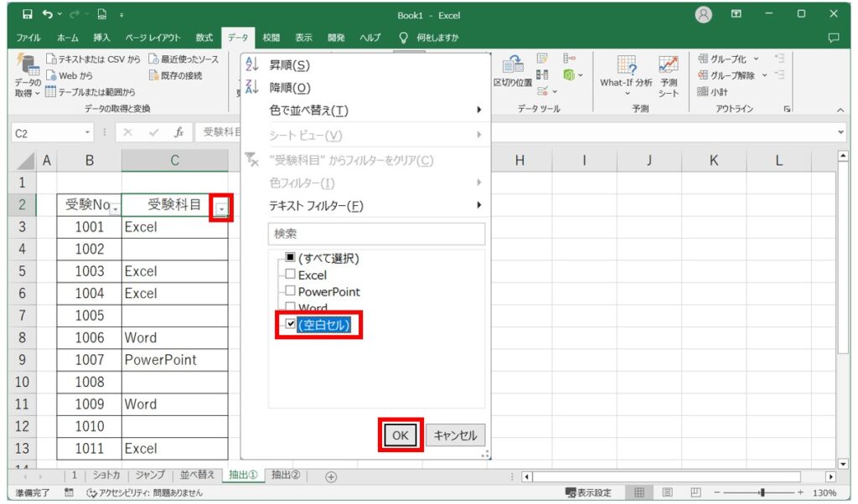Uncheck the (空白セル) blank cells checkbox
Viewport: 858px width, 504px height.
tap(291, 325)
